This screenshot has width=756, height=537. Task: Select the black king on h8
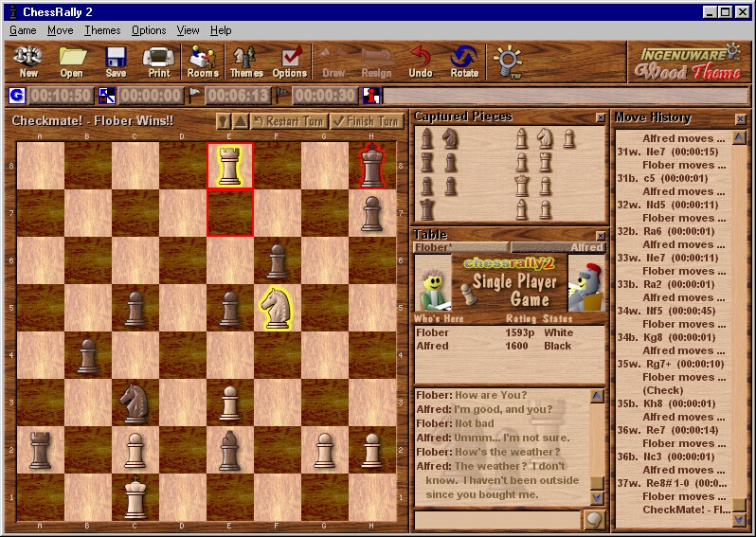pyautogui.click(x=371, y=166)
